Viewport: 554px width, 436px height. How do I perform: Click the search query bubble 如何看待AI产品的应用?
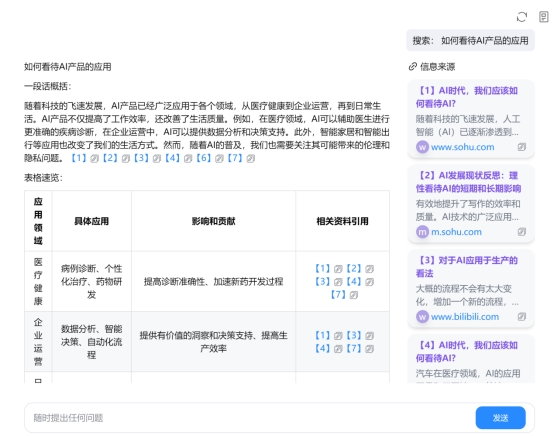[x=470, y=41]
